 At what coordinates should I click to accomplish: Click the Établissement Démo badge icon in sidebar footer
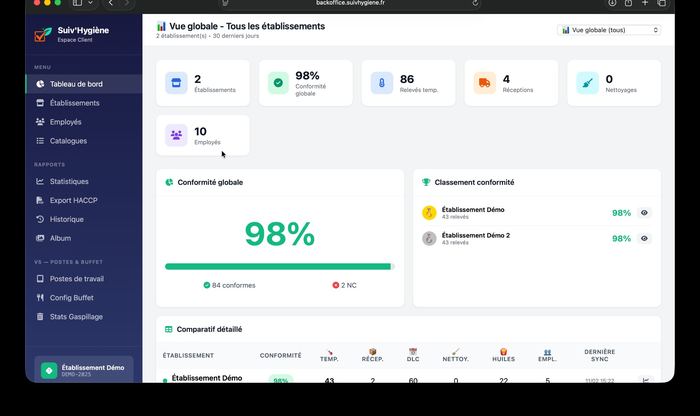point(49,370)
